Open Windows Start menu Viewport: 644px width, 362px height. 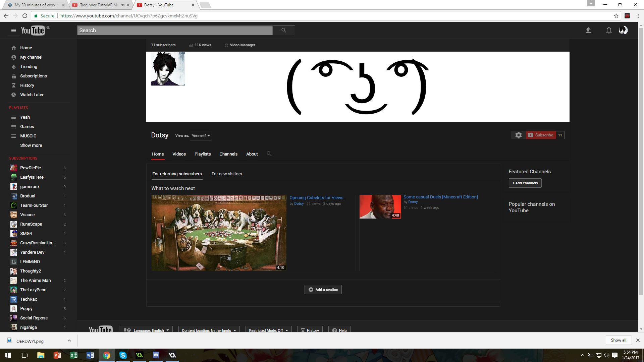[x=8, y=355]
